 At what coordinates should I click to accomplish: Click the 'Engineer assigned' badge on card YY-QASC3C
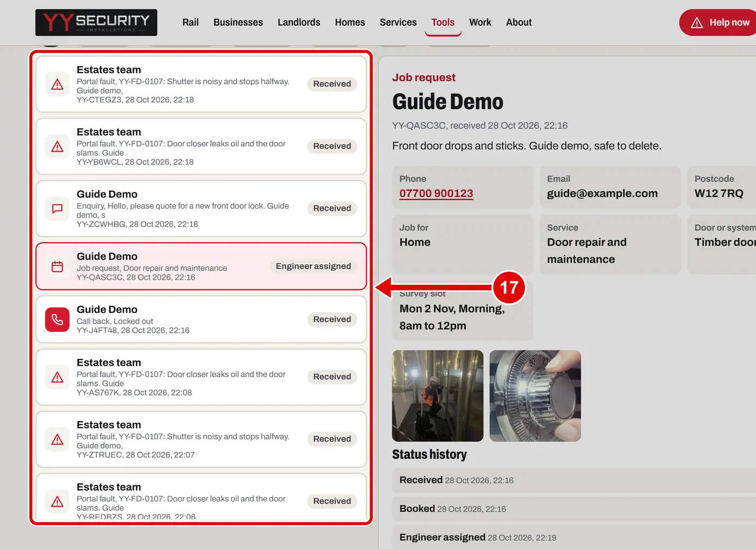click(313, 266)
